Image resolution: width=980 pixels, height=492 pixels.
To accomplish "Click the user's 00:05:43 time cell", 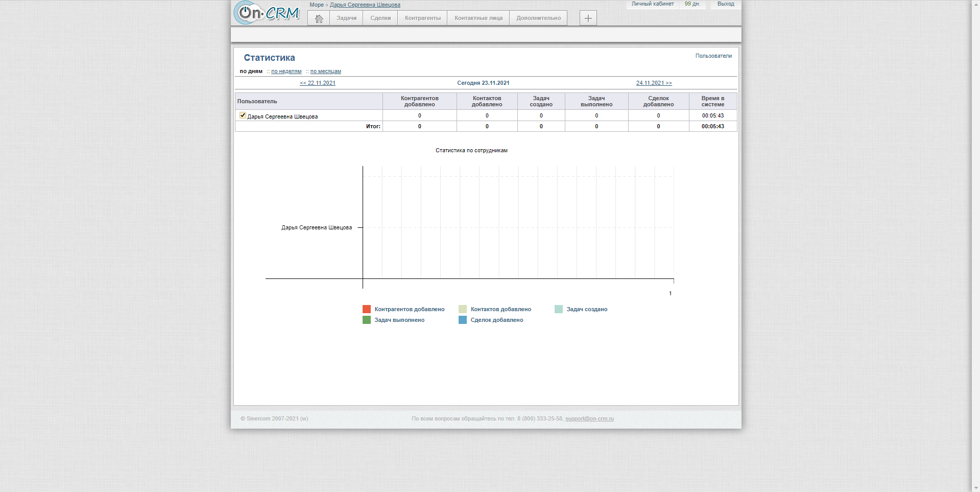I will [713, 116].
